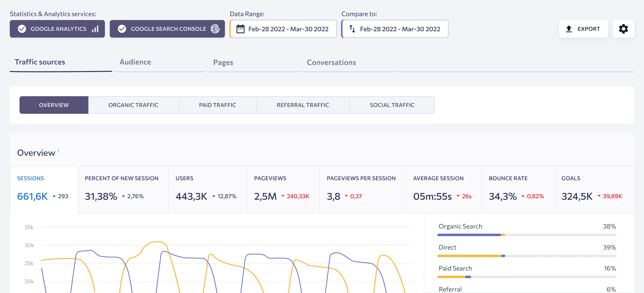Toggle the Google Search Console checkmark
This screenshot has height=293, width=644.
pyautogui.click(x=122, y=29)
